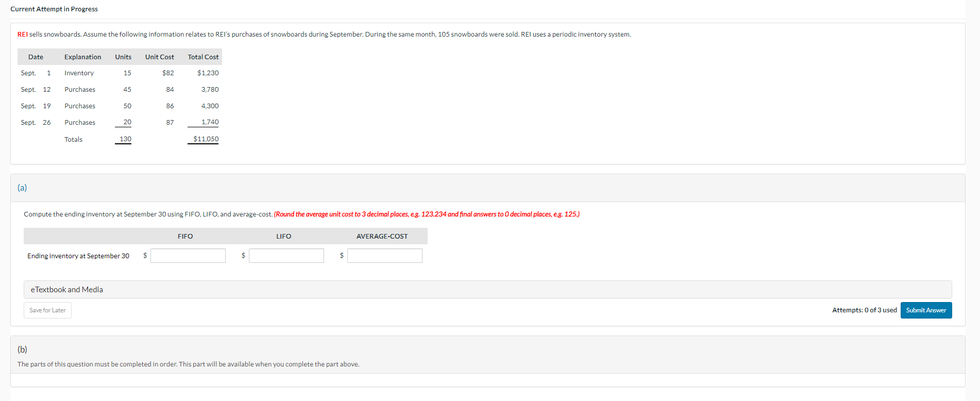Click the units value 45 cell
Viewport: 980px width, 401px height.
coord(127,90)
